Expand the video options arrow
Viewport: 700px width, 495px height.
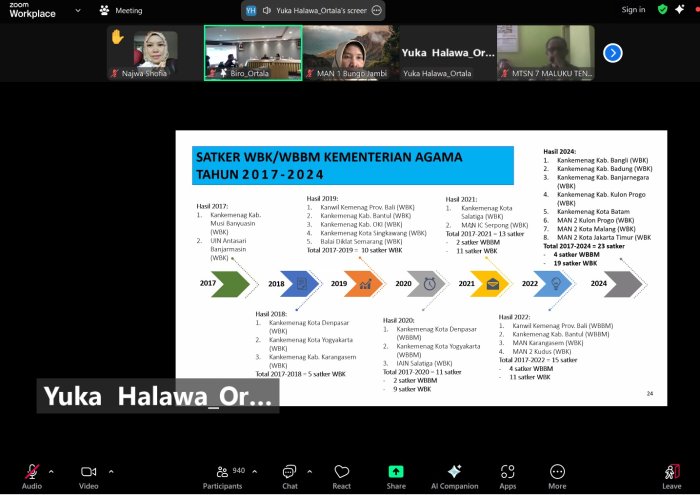pos(110,470)
